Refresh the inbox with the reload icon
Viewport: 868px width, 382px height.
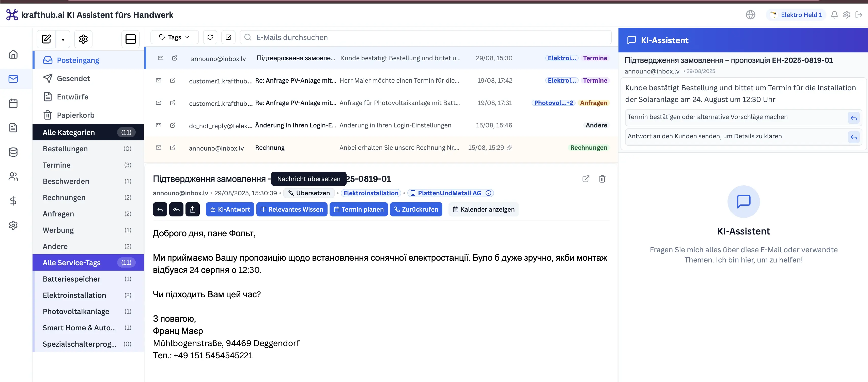pyautogui.click(x=210, y=37)
